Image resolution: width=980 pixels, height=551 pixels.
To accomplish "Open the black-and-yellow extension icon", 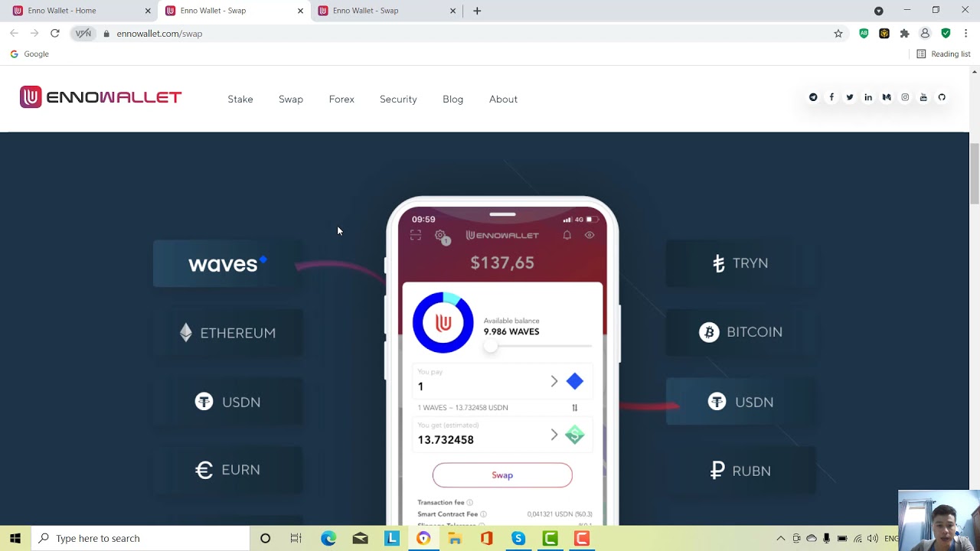I will click(x=884, y=34).
